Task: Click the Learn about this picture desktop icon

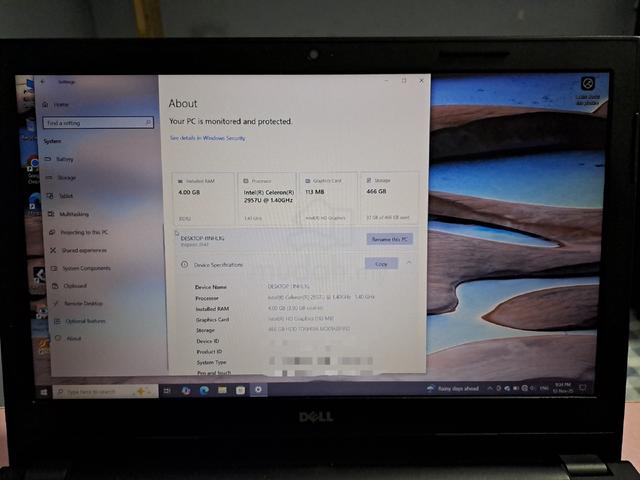Action: (x=588, y=91)
